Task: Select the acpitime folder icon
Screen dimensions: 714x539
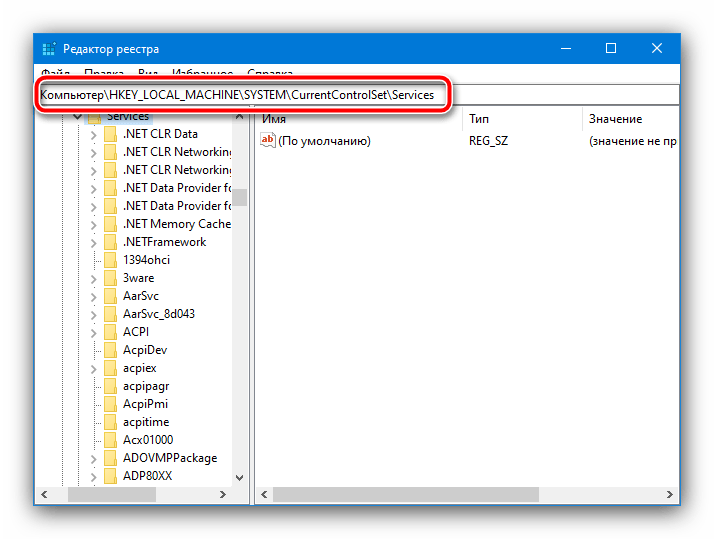Action: pos(111,422)
